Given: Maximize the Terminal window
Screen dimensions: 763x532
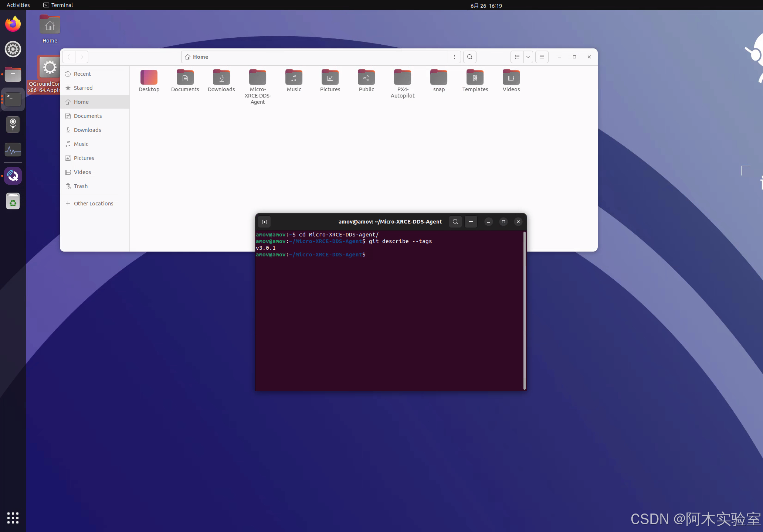Looking at the screenshot, I should tap(503, 222).
